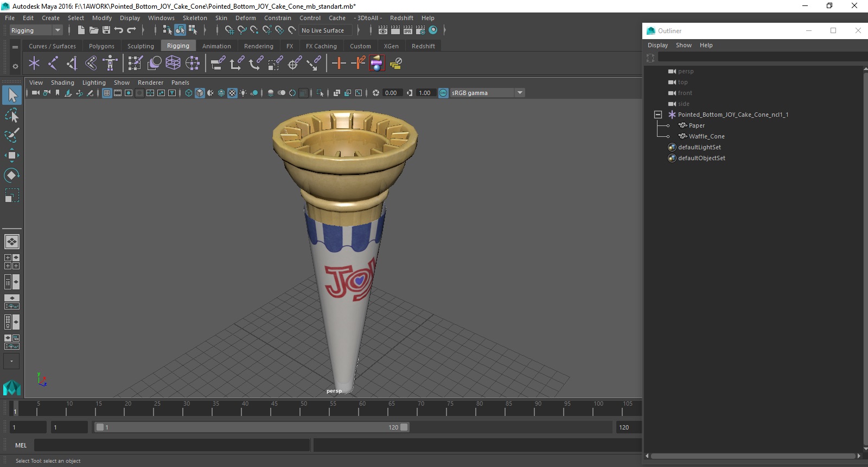Toggle use all lights in viewport
The image size is (868, 467).
coord(243,93)
